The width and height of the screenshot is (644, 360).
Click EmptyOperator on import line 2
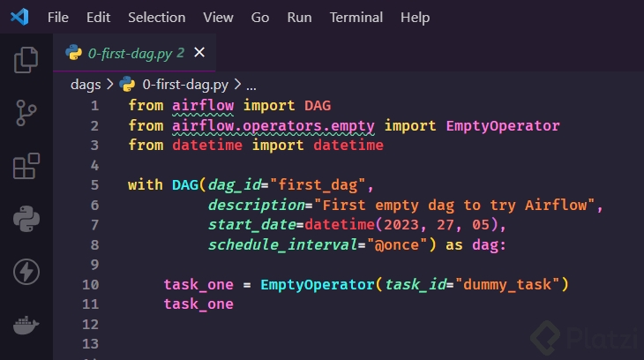[503, 126]
